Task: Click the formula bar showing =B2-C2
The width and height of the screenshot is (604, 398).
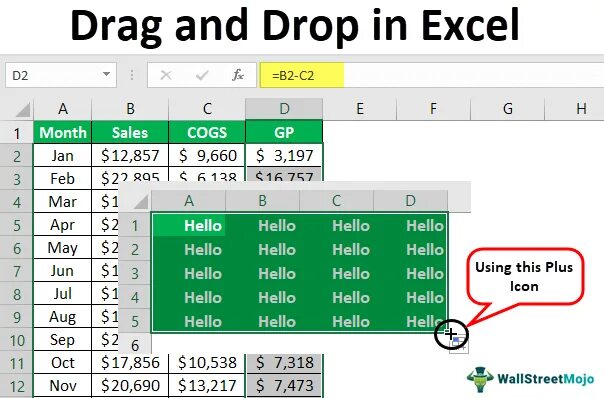Action: pyautogui.click(x=431, y=75)
